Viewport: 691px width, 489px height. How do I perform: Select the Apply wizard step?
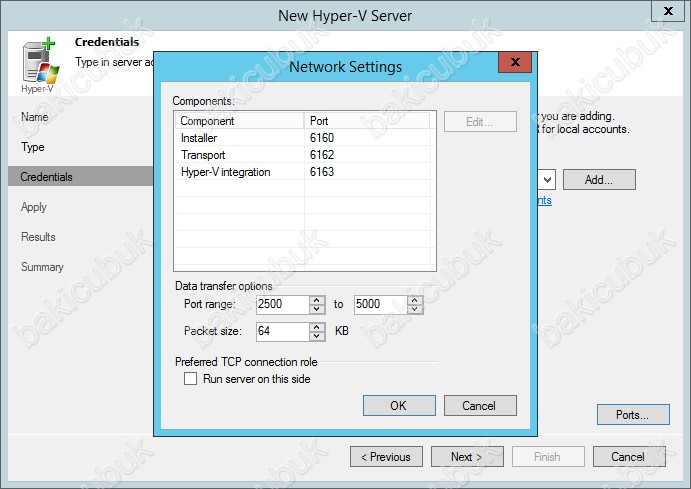[33, 207]
